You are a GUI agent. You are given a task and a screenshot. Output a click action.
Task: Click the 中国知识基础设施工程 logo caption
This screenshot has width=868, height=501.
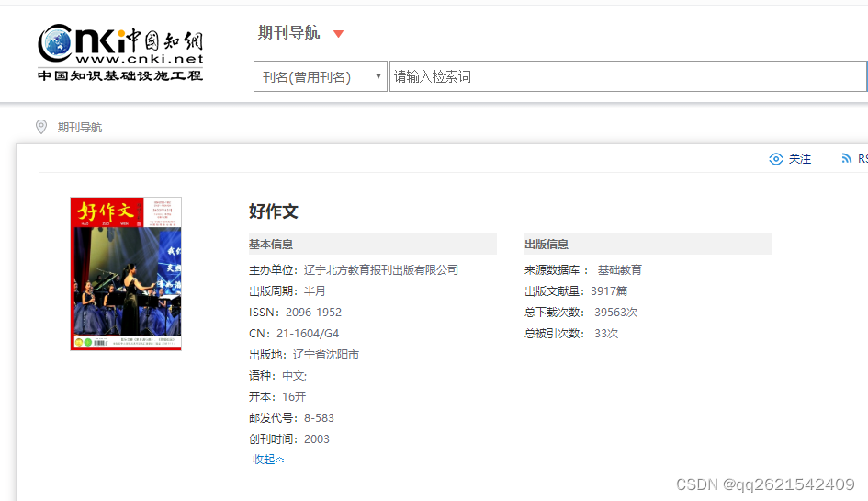pyautogui.click(x=120, y=75)
